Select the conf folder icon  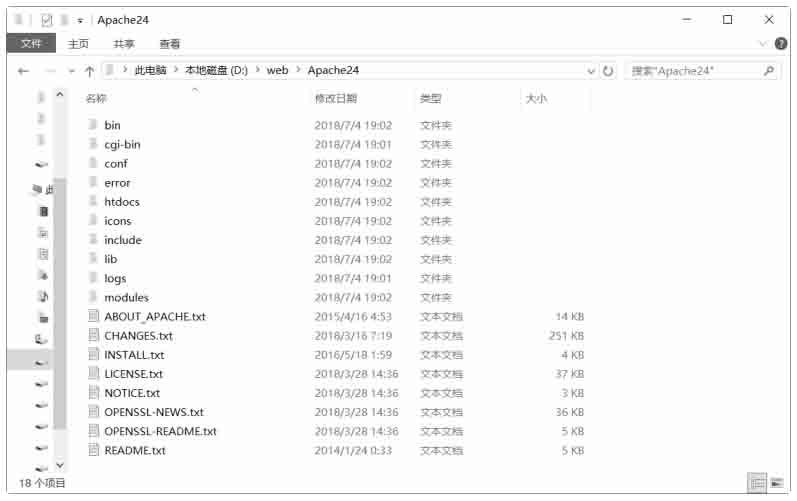pos(93,163)
